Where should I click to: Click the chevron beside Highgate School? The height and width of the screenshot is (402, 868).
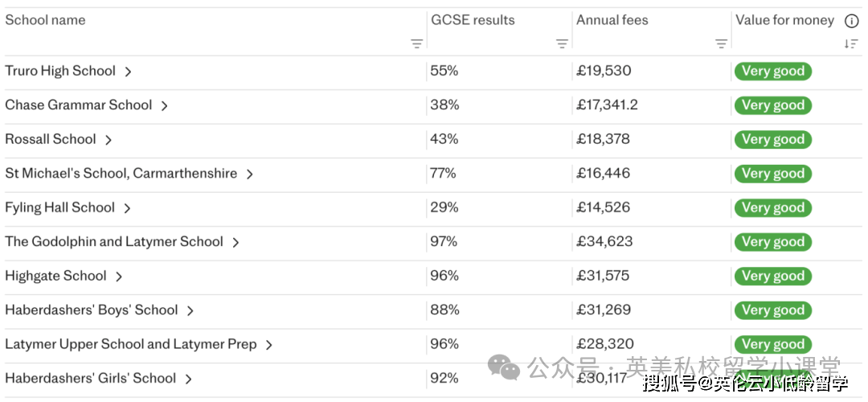[x=119, y=277]
